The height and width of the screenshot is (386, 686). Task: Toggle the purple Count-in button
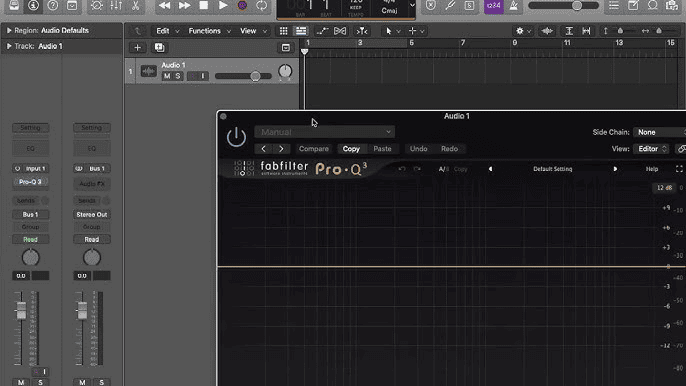point(494,6)
